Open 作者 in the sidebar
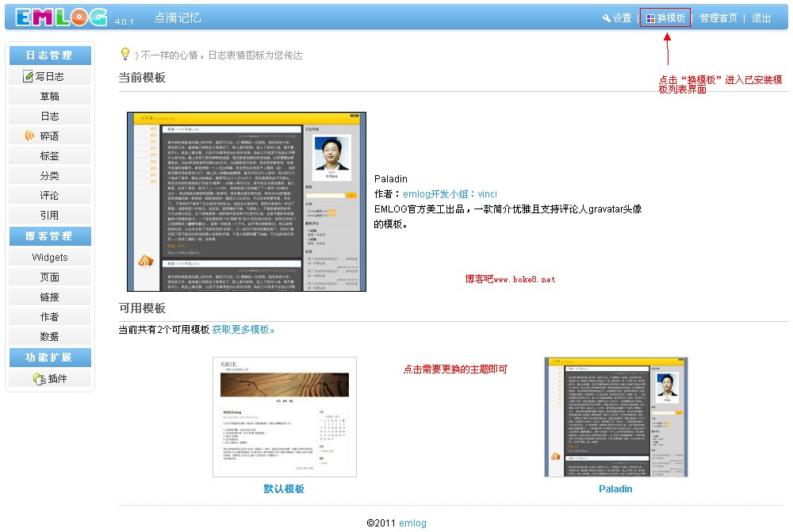Image resolution: width=793 pixels, height=532 pixels. click(x=50, y=316)
